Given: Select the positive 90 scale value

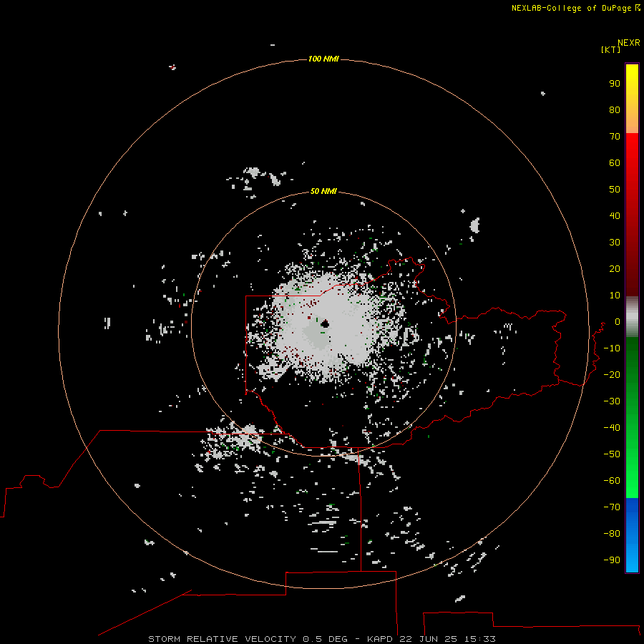Looking at the screenshot, I should tap(615, 84).
